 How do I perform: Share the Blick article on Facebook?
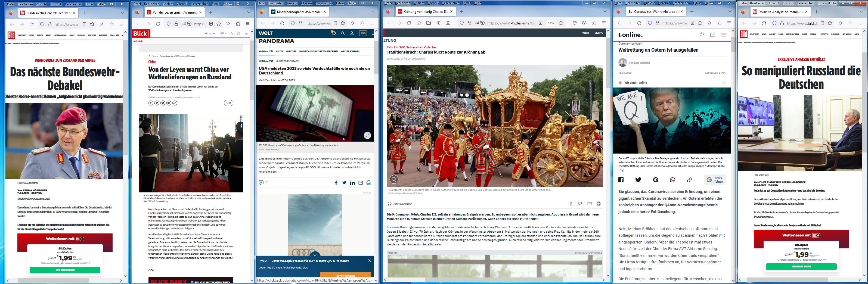tap(151, 103)
